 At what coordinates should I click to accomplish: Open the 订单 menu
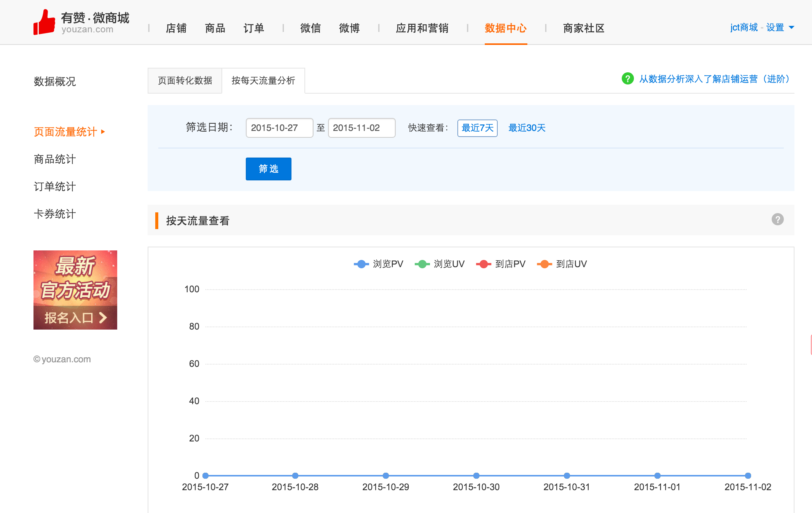(254, 28)
